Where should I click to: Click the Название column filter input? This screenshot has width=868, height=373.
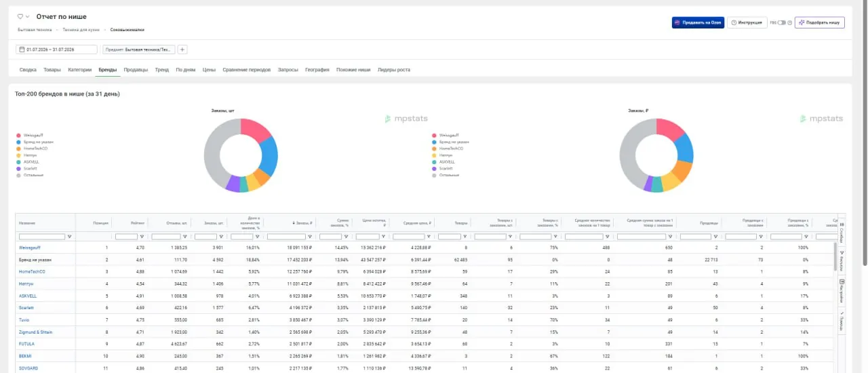click(42, 237)
